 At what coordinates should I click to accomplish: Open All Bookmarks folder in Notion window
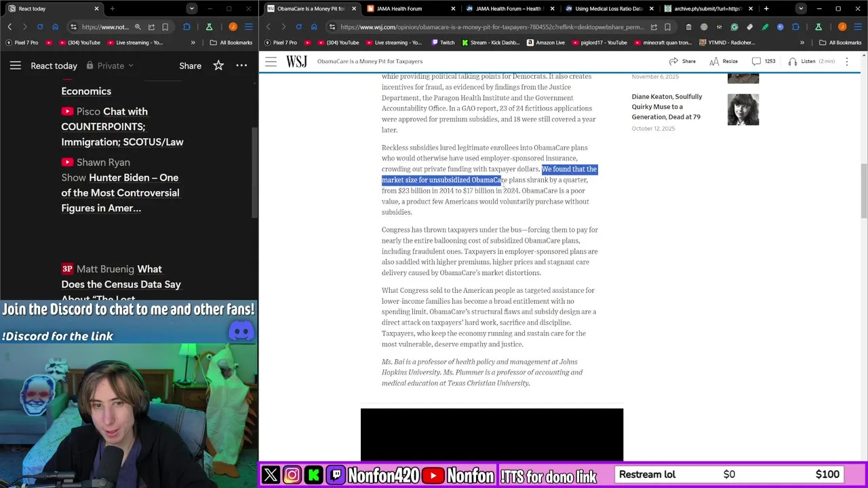[x=231, y=43]
